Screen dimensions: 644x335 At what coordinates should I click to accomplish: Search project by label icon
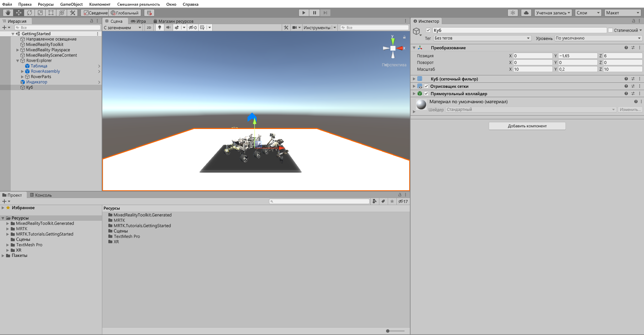coord(383,201)
